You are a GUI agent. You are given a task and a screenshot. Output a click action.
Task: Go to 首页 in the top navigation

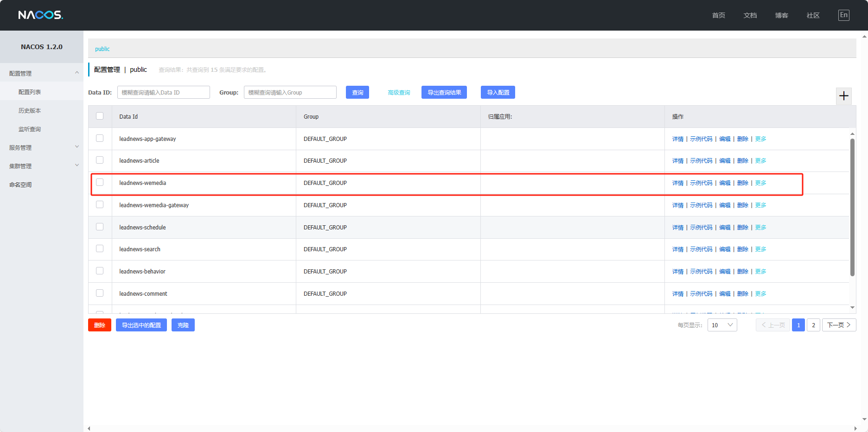pos(719,15)
